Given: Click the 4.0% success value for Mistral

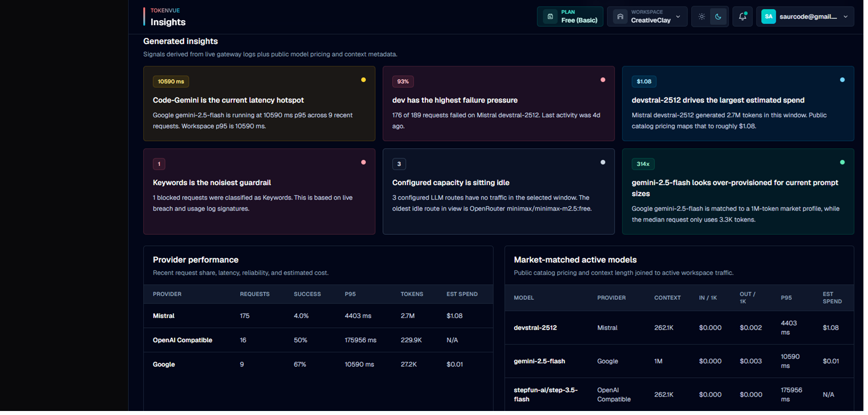Looking at the screenshot, I should click(301, 316).
